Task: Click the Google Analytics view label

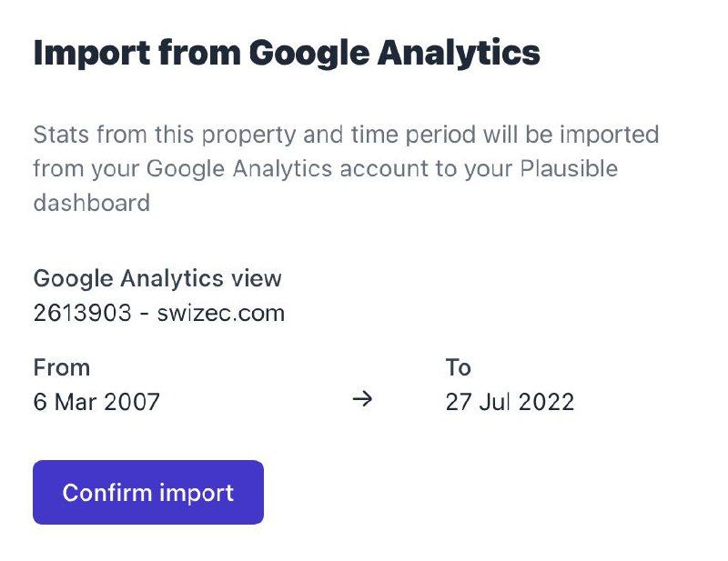Action: (157, 277)
